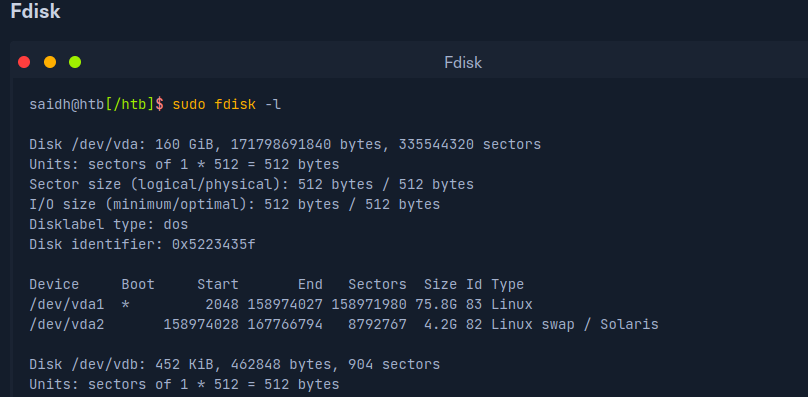Screen dimensions: 808x397
Task: Click the Disklabel type: dos line
Action: pyautogui.click(x=109, y=225)
